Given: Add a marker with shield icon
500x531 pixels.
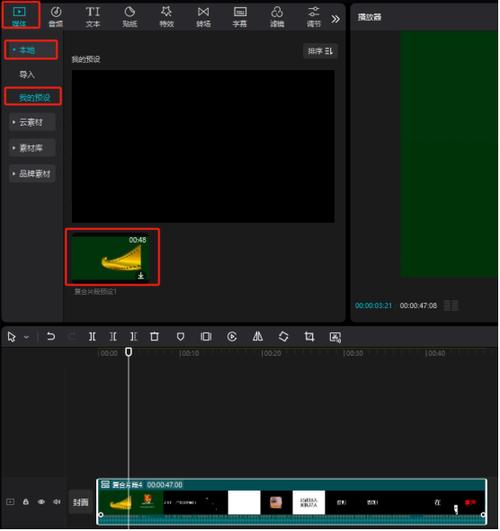Looking at the screenshot, I should coord(181,337).
